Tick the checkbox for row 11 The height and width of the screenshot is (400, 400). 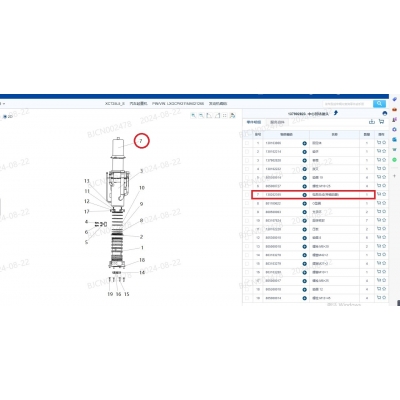[x=247, y=229]
